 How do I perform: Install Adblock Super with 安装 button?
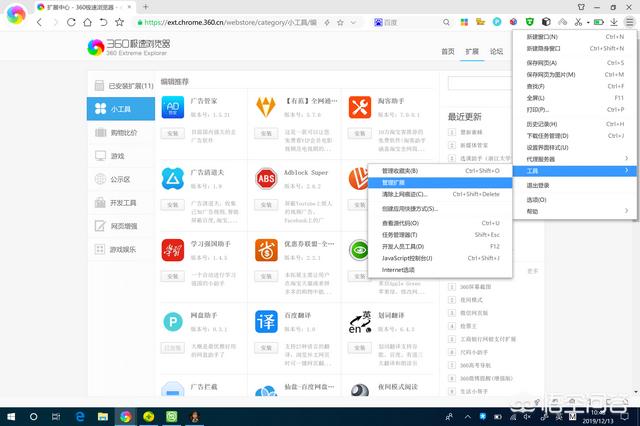(266, 204)
